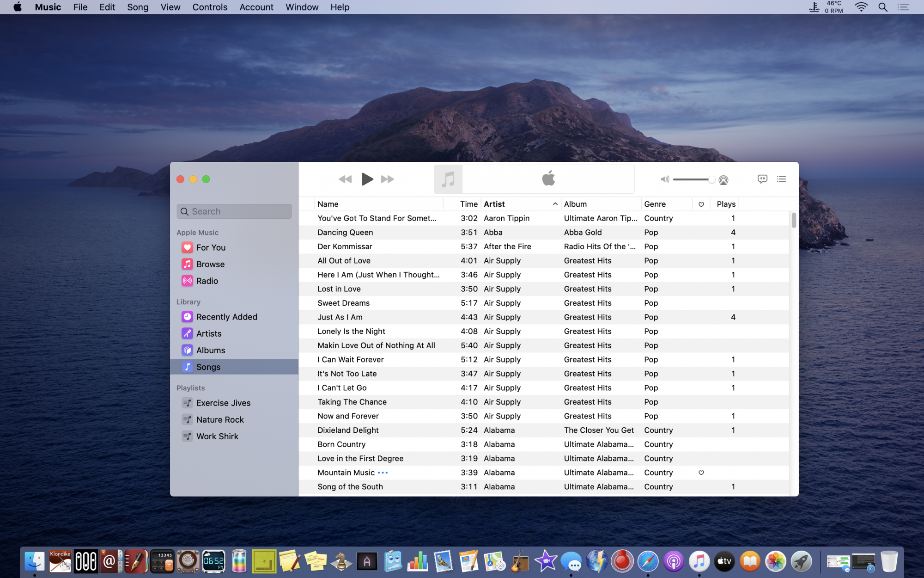This screenshot has width=924, height=578.
Task: Toggle the love heart on Mountain Music
Action: pos(701,473)
